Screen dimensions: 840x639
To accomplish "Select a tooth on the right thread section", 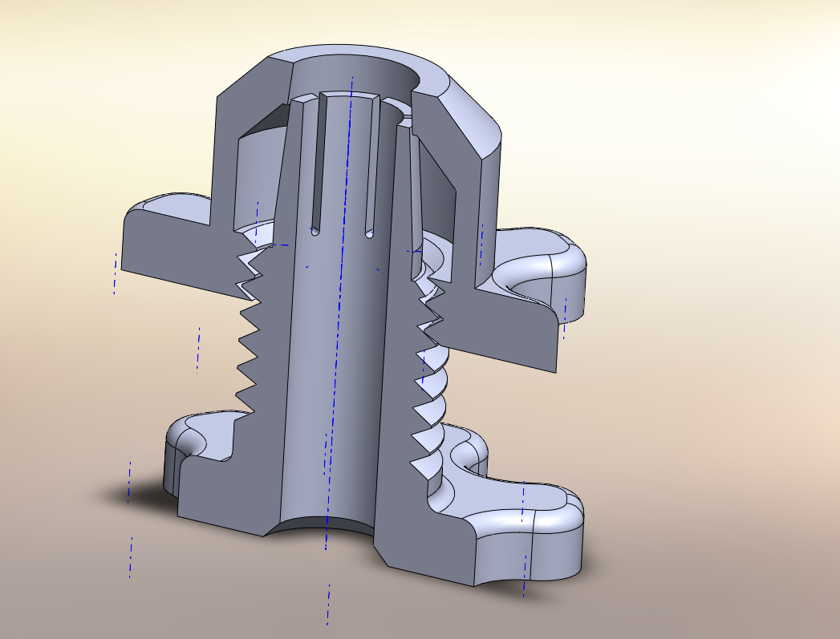I will (427, 385).
